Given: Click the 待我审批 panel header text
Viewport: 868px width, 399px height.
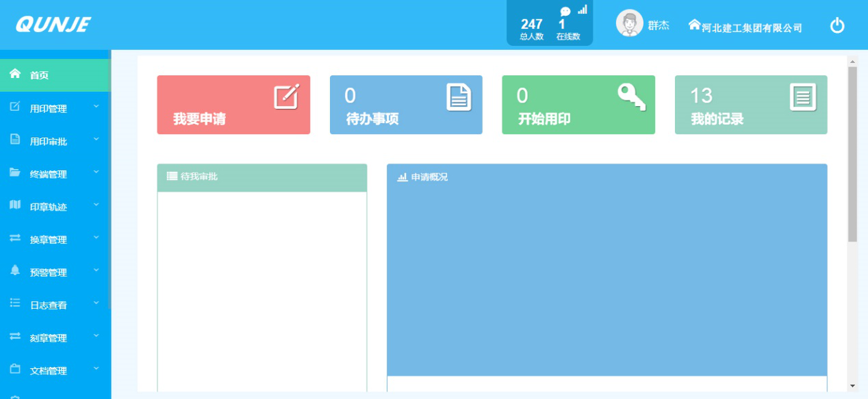Looking at the screenshot, I should pyautogui.click(x=199, y=177).
